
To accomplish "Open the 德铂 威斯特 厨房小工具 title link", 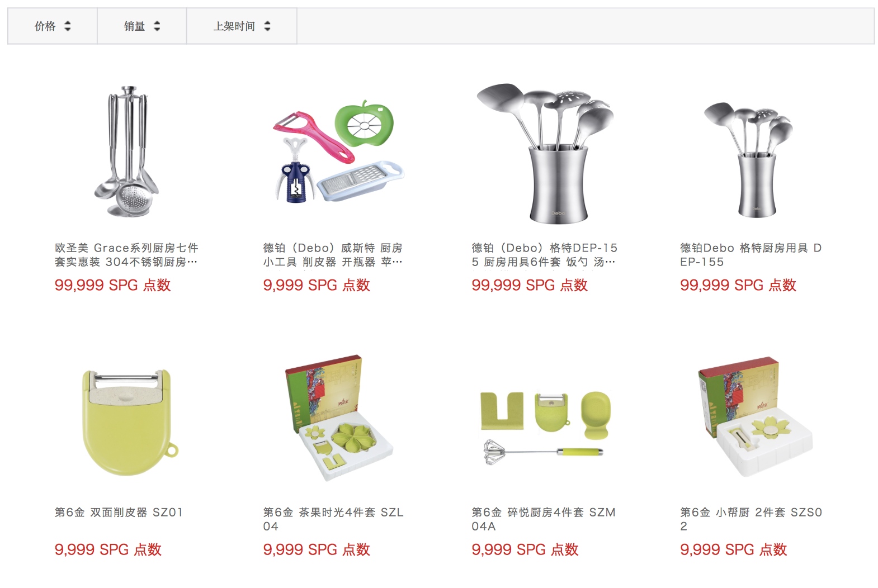I will coord(333,255).
